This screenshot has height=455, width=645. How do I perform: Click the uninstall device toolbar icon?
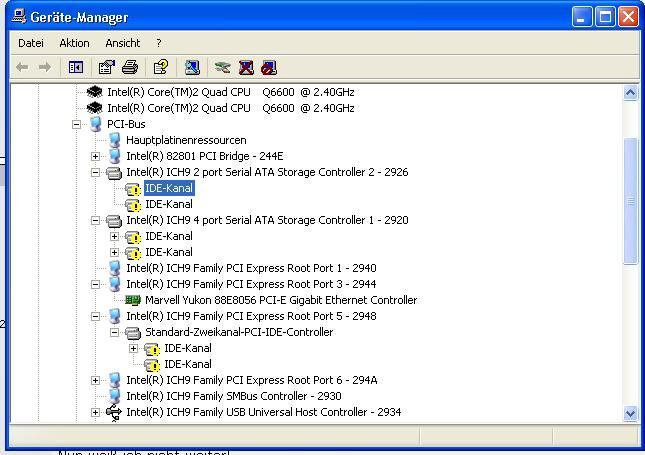(246, 67)
